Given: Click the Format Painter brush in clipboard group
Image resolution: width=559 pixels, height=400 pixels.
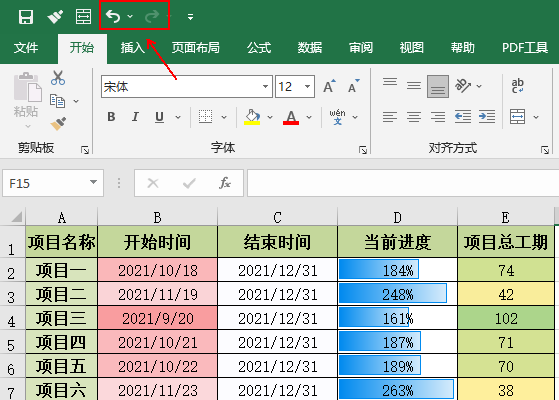Looking at the screenshot, I should coord(58,124).
